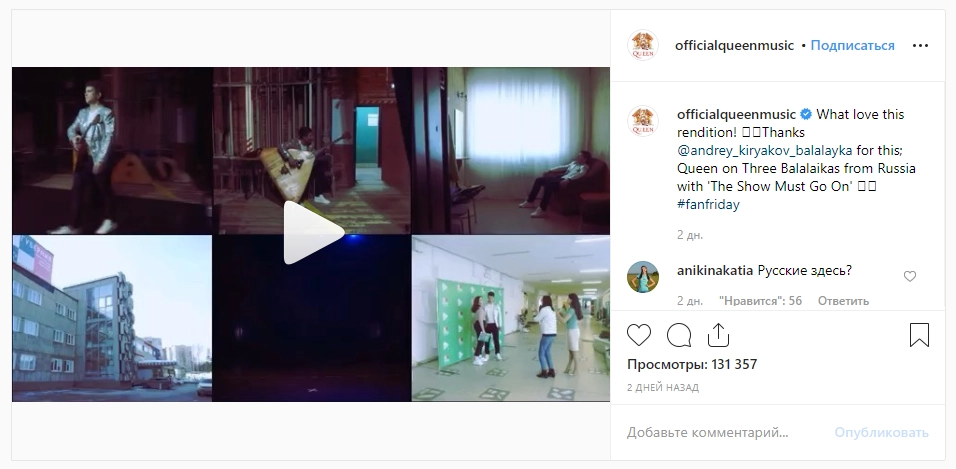Follow account via Подписаться link
Image resolution: width=956 pixels, height=469 pixels.
click(x=852, y=46)
